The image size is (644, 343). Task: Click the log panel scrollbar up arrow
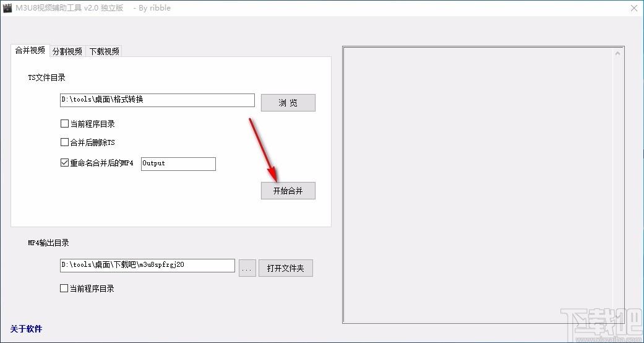(618, 53)
